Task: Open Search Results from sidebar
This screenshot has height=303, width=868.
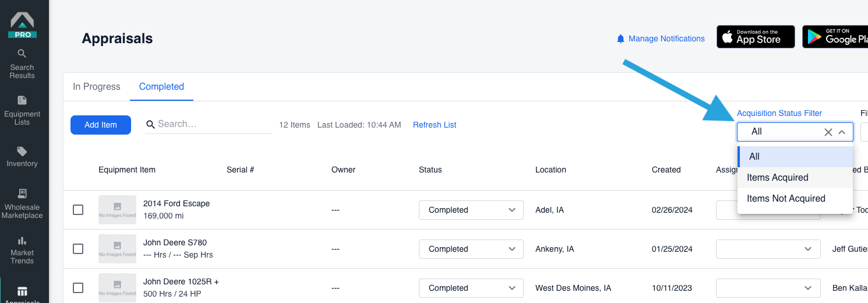Action: click(x=22, y=64)
